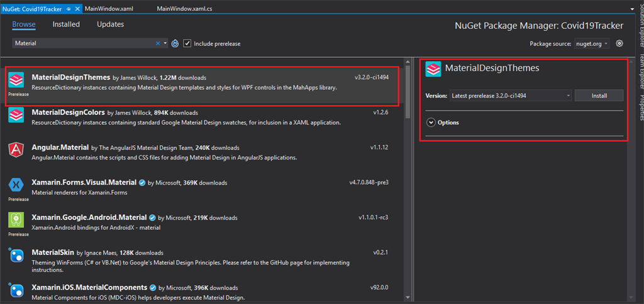
Task: Select the MaterialDesignThemes package title
Action: point(71,77)
